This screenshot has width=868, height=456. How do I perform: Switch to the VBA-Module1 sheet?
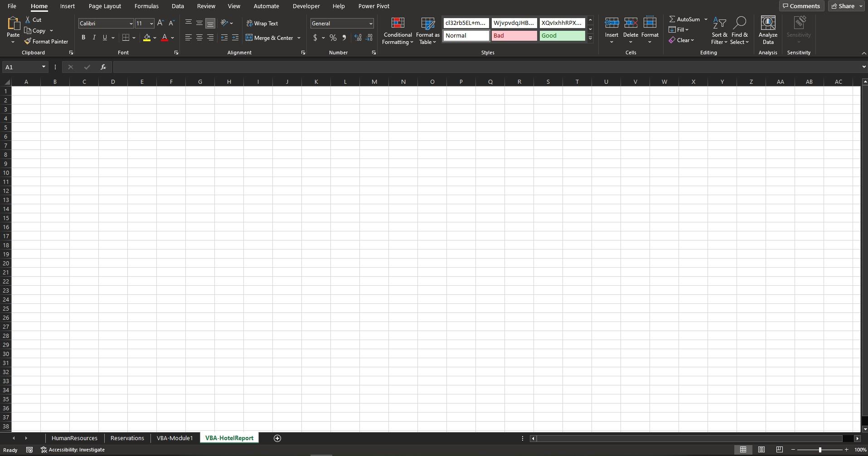[175, 438]
